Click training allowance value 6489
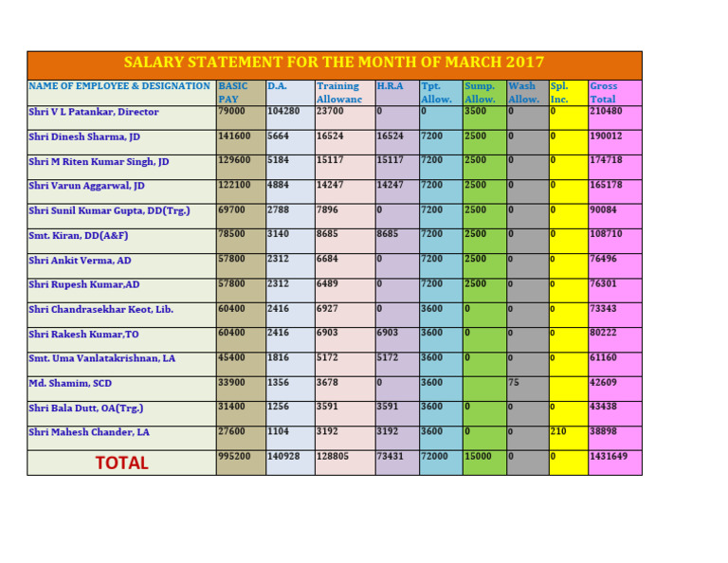728x563 pixels. coord(327,283)
